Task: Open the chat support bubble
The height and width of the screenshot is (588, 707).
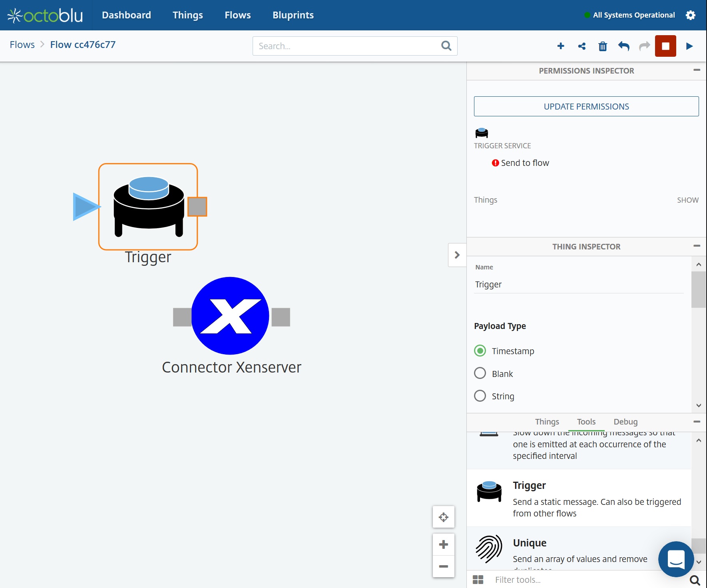Action: point(676,559)
